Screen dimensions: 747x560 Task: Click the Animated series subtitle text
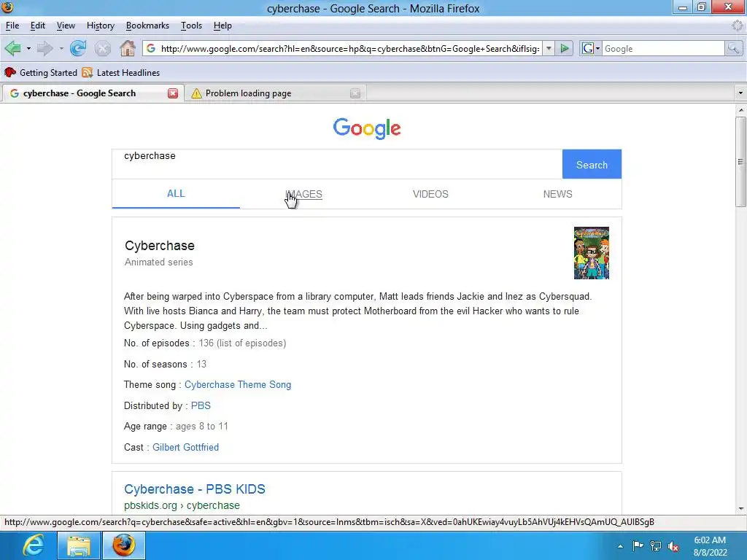[x=158, y=262]
